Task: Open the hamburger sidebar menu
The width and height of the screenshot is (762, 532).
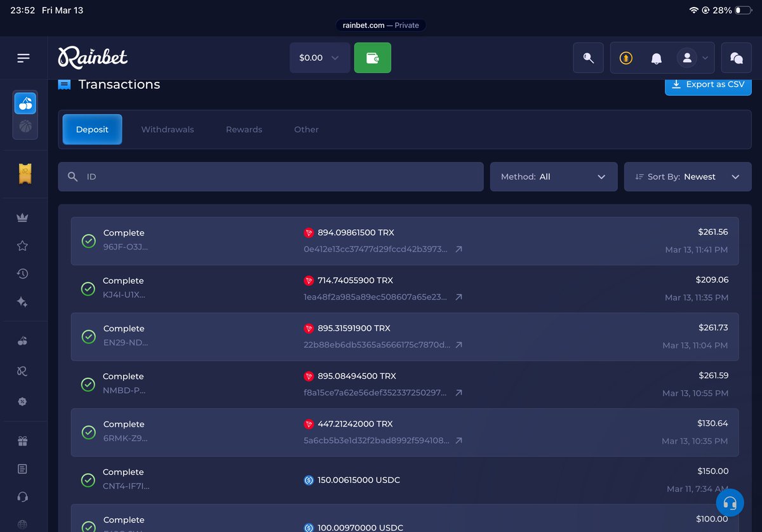Action: click(23, 58)
